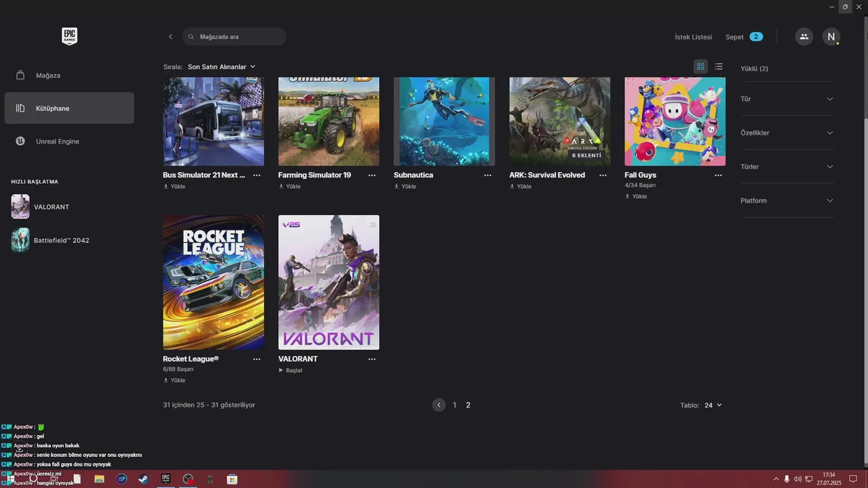Click the Mağazada ara search field

coord(234,37)
